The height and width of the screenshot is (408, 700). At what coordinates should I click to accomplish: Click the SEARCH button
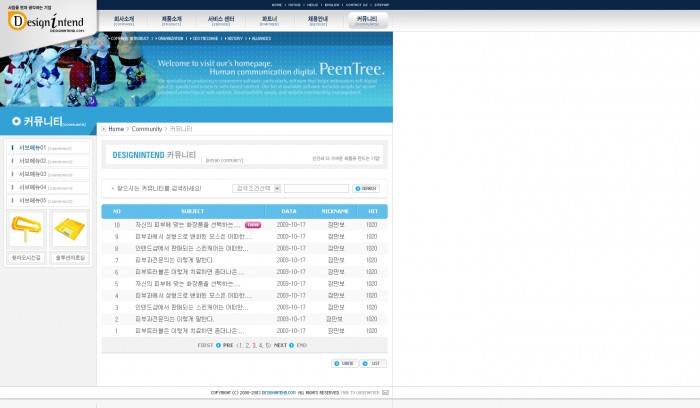pyautogui.click(x=366, y=188)
